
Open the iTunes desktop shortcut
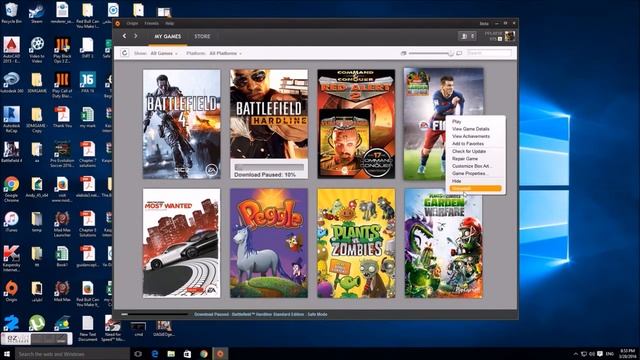click(x=11, y=222)
